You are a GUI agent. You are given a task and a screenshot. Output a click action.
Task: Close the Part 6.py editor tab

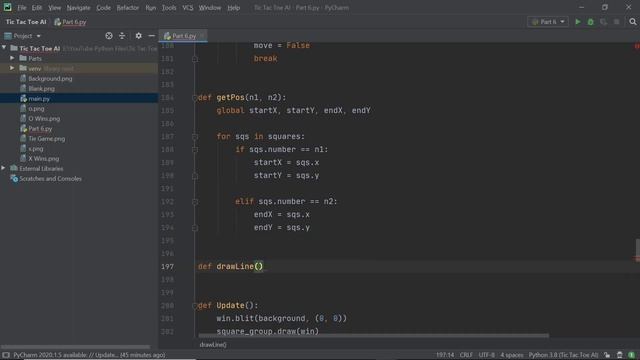click(x=202, y=36)
